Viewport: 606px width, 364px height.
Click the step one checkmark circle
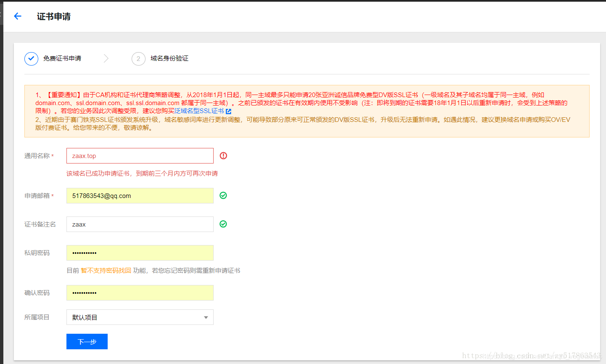31,58
